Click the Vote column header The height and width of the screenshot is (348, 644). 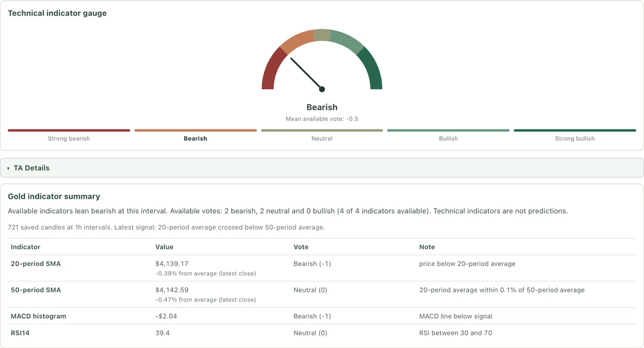(x=300, y=247)
